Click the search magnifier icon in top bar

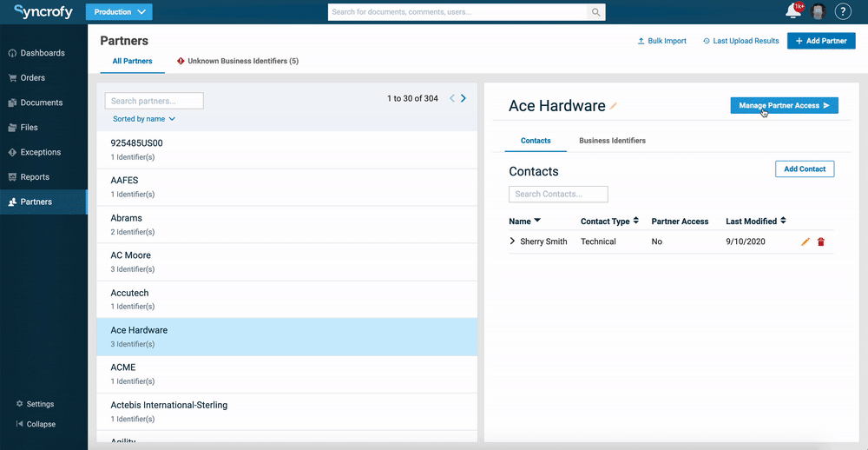point(595,12)
